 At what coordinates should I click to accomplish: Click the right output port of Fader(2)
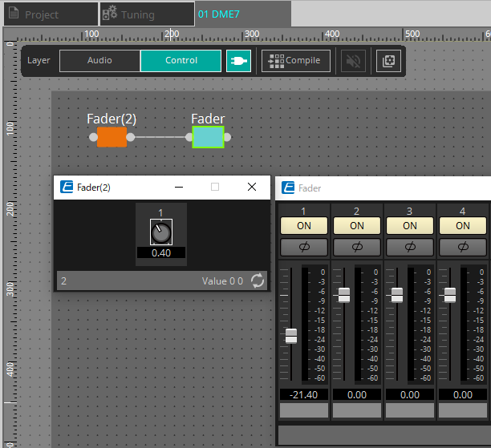click(131, 137)
